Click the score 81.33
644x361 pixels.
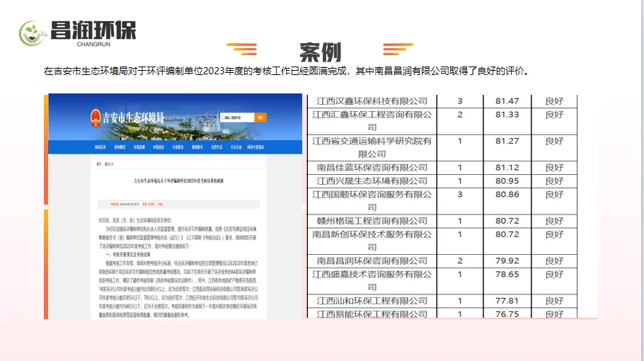coord(507,115)
